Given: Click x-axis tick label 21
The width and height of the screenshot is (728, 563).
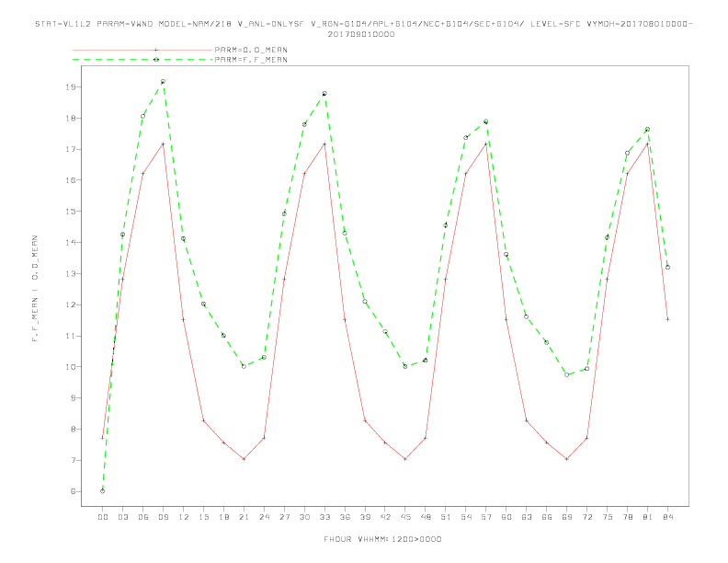Looking at the screenshot, I should tap(244, 517).
